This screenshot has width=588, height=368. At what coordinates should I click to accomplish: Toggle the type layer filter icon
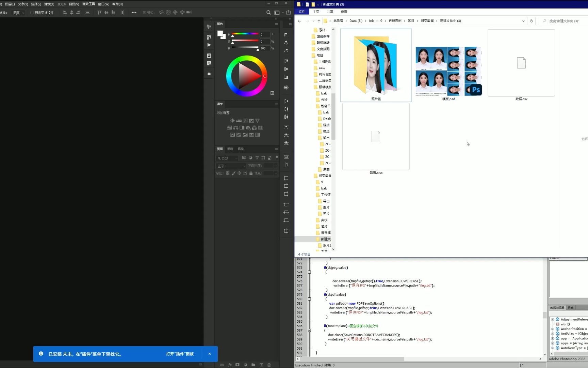pos(257,158)
